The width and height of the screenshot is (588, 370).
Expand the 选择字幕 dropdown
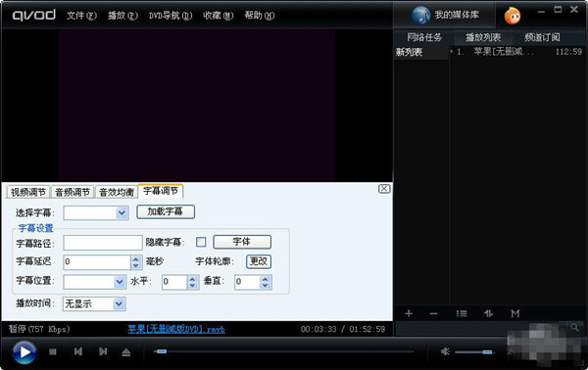click(x=122, y=213)
